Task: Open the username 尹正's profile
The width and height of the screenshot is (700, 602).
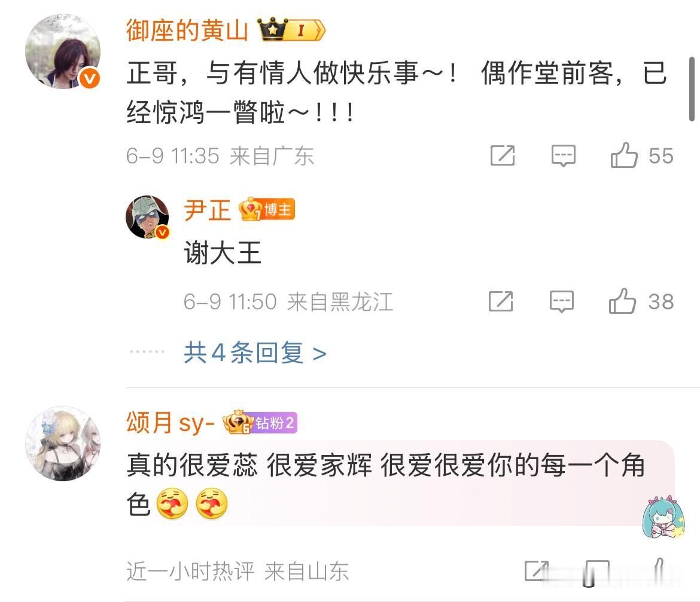Action: click(x=207, y=210)
